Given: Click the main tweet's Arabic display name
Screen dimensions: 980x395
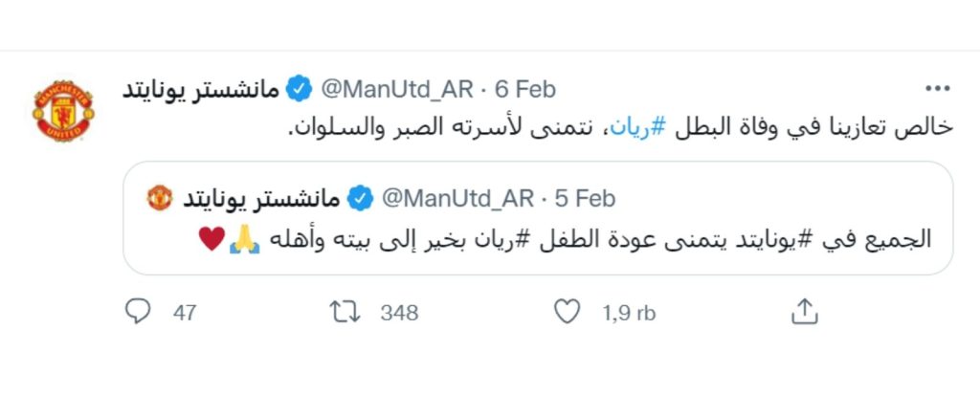Looking at the screenshot, I should (x=201, y=89).
